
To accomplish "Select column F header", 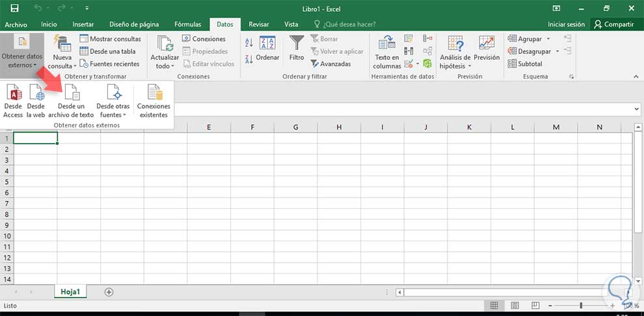I will (252, 127).
